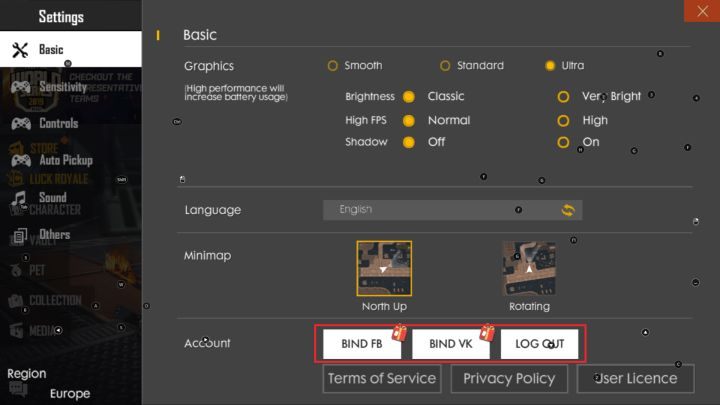Click the language switch arrows icon
This screenshot has width=720, height=405.
[x=567, y=210]
